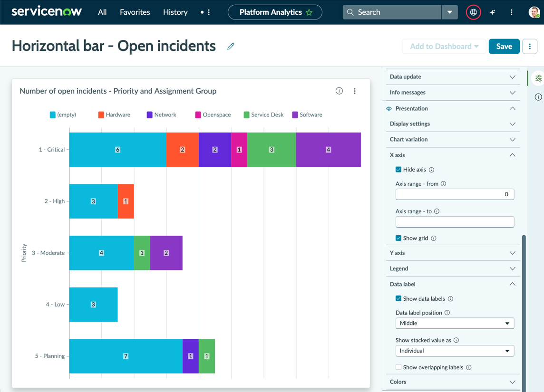Expand the Chart variation section
544x392 pixels.
coord(453,139)
